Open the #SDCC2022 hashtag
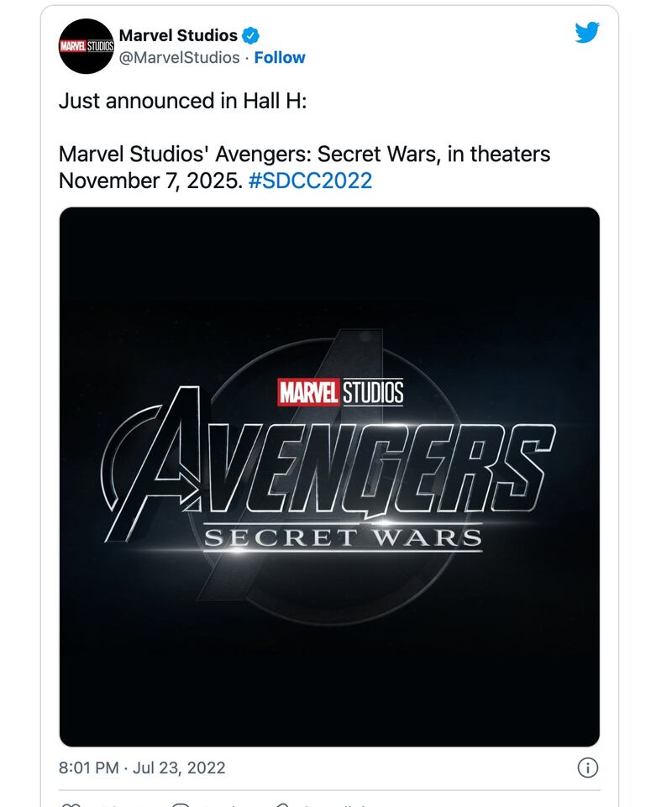 pos(310,181)
